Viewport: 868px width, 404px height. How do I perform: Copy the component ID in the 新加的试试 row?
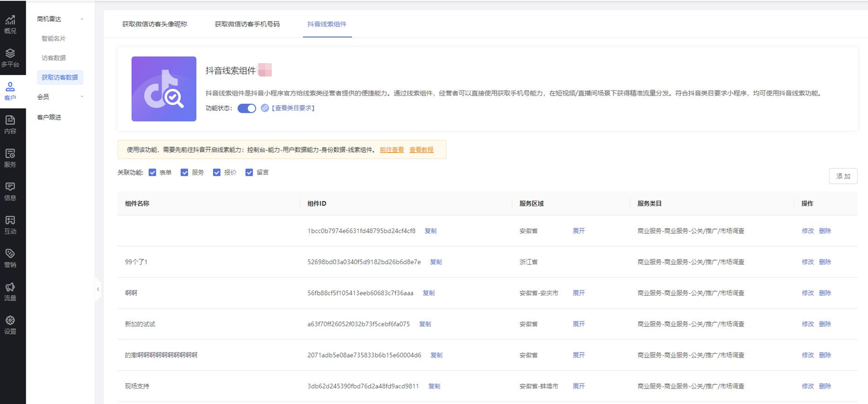coord(425,324)
